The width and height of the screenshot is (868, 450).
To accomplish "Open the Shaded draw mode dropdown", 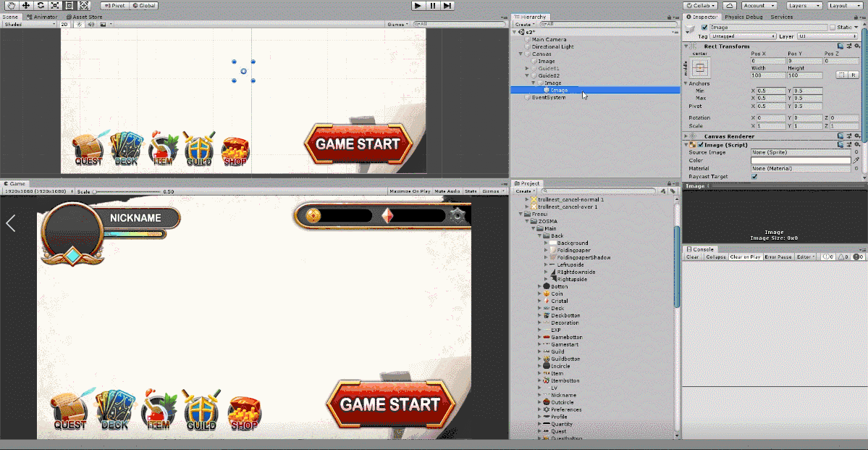I will tap(30, 25).
